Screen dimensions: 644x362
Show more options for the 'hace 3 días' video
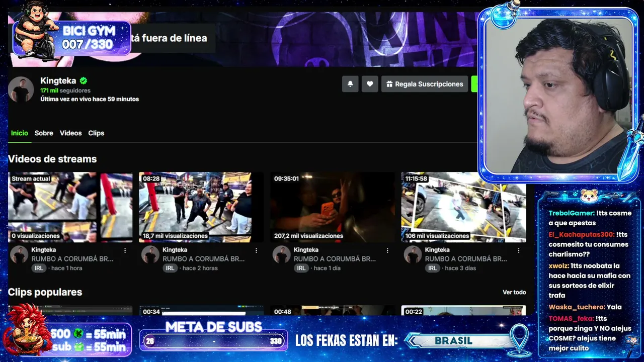tap(519, 250)
